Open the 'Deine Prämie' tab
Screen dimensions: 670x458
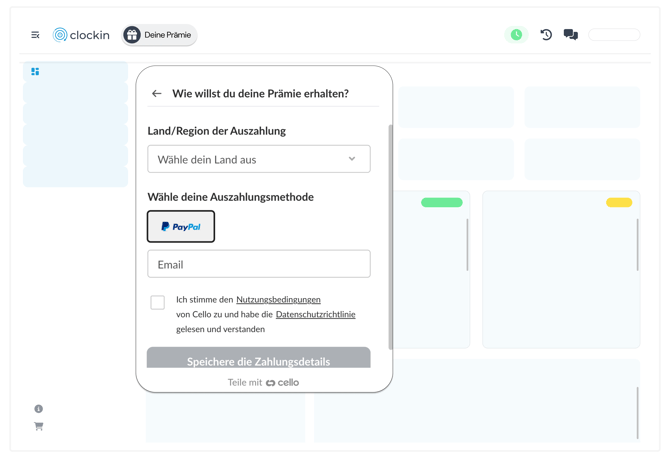[x=159, y=35]
